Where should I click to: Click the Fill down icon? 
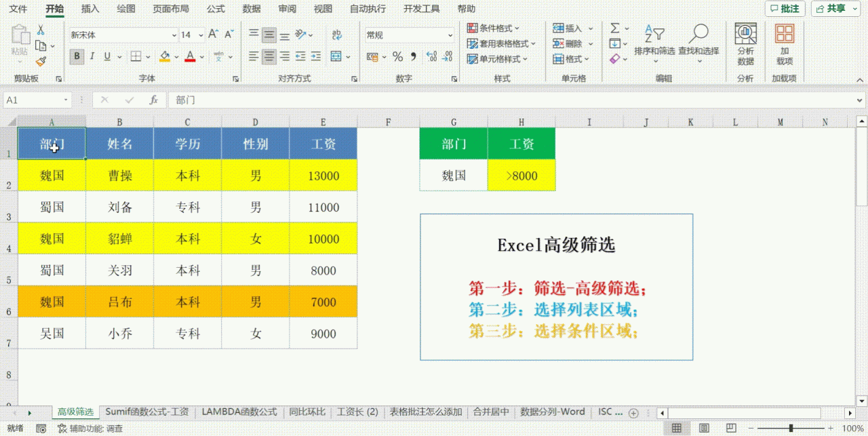tap(615, 43)
